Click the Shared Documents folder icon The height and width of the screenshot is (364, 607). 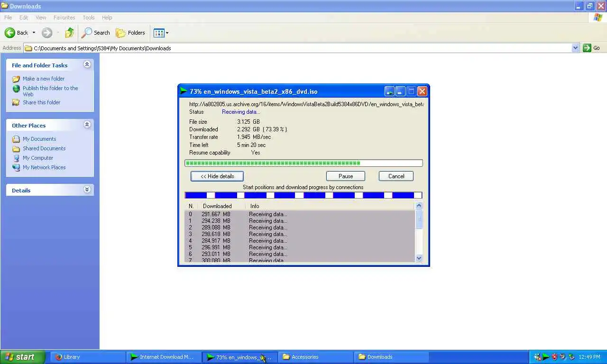click(16, 148)
